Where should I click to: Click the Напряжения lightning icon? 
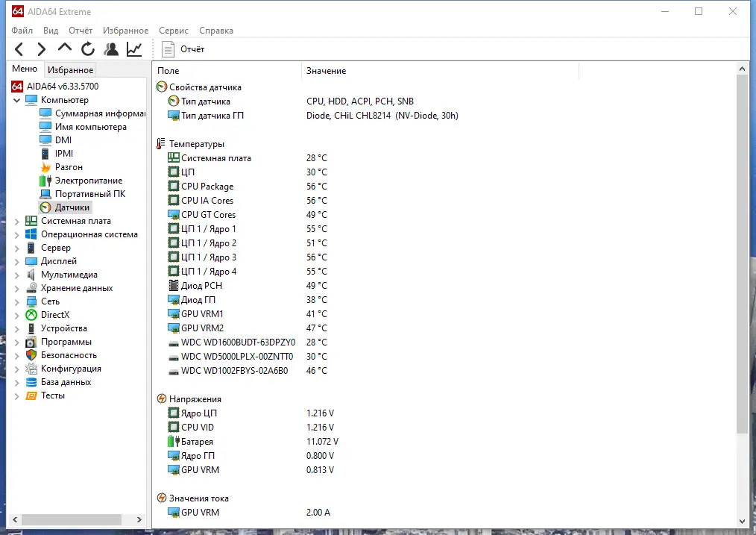pos(162,399)
